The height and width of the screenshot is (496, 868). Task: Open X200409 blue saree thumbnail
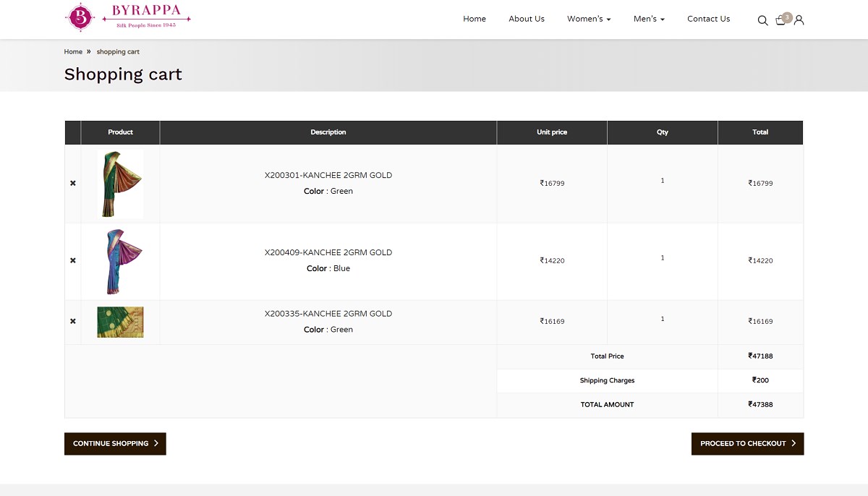pos(120,261)
